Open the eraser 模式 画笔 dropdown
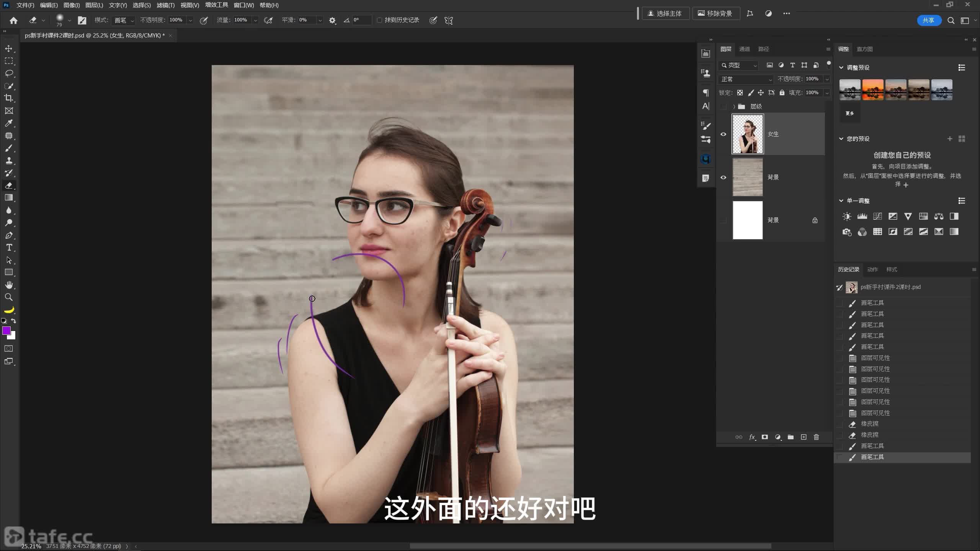This screenshot has width=980, height=551. [x=124, y=20]
